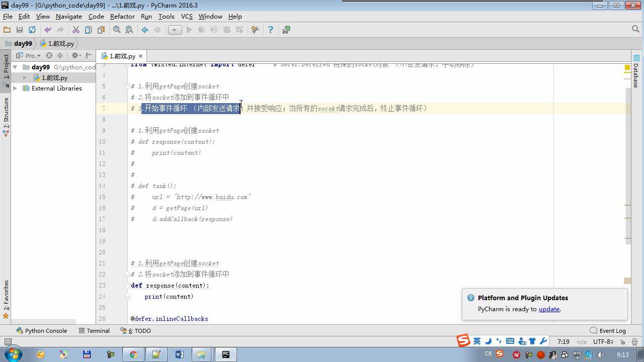The height and width of the screenshot is (362, 644).
Task: Click the Redo toolbar icon
Action: point(60,30)
